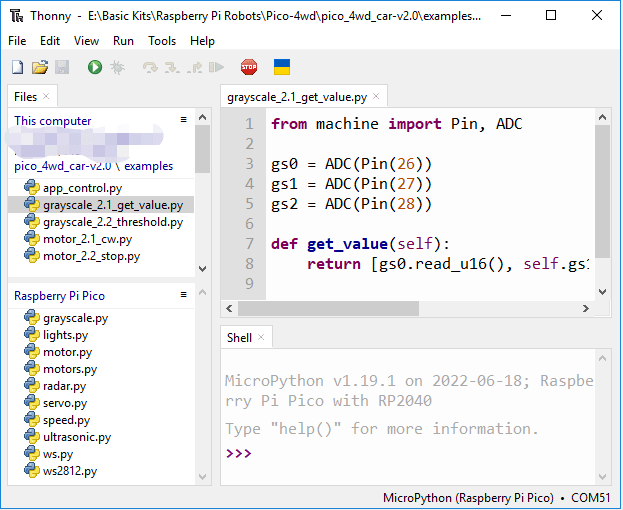Create a new file with toolbar icon
Viewport: 623px width, 510px height.
[17, 67]
